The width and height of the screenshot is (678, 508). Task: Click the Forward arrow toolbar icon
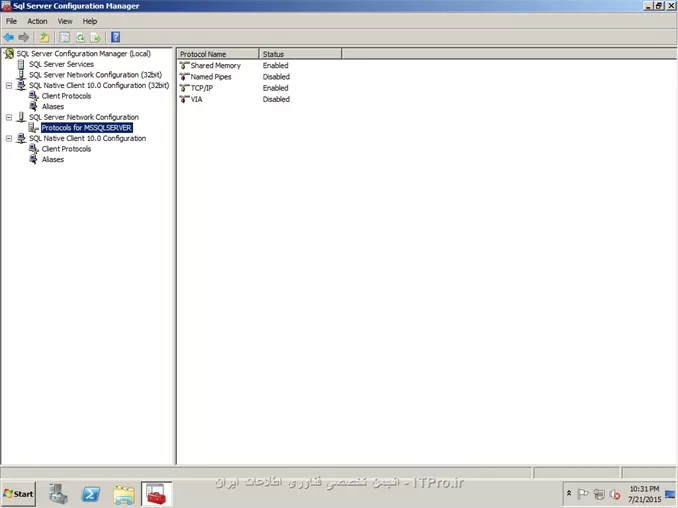24,38
